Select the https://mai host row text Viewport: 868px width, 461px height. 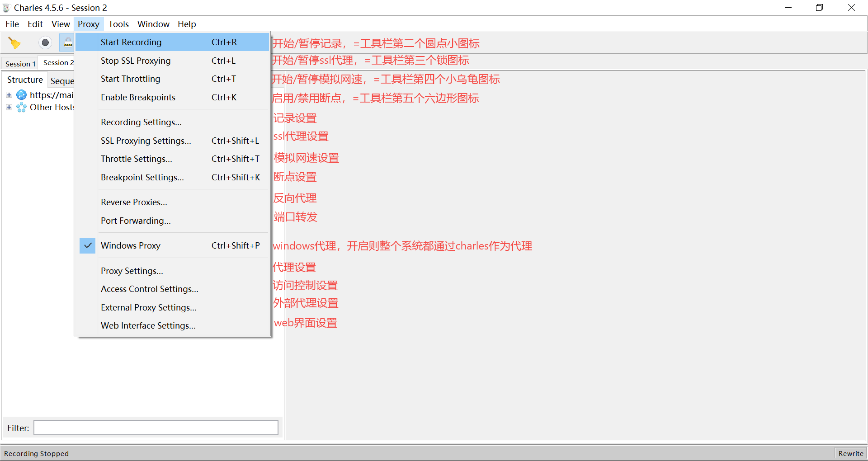point(51,95)
